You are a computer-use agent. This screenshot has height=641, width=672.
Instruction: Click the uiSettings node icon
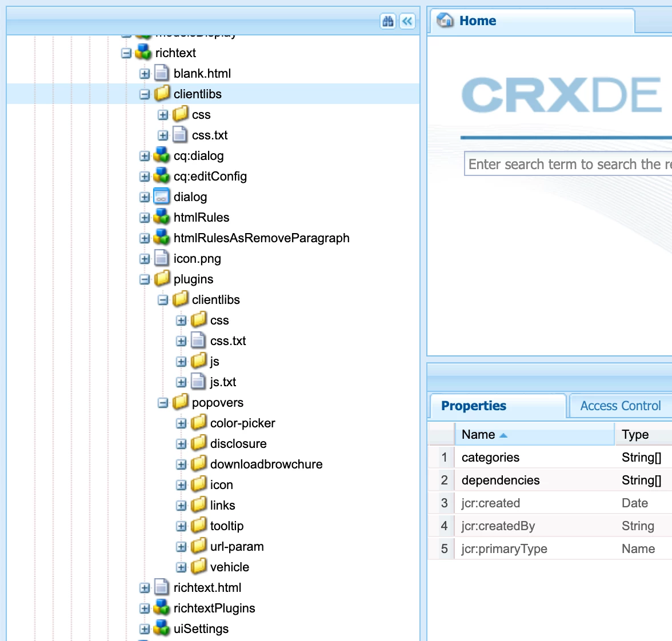(162, 628)
